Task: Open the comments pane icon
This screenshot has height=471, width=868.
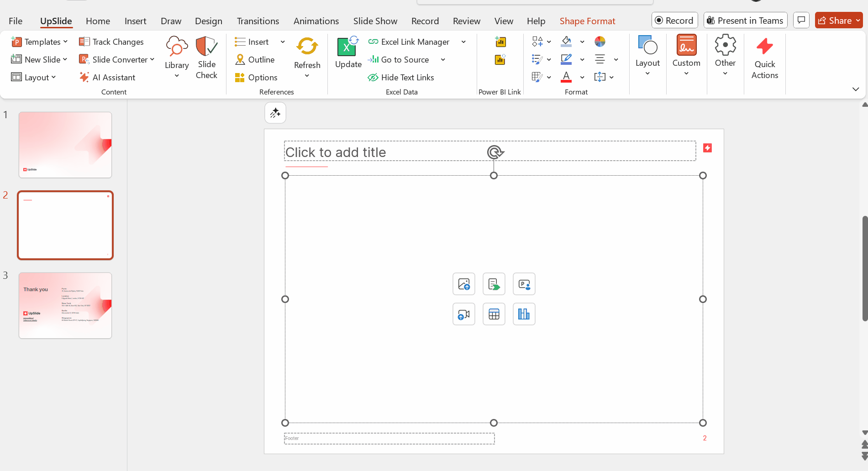Action: pyautogui.click(x=801, y=21)
